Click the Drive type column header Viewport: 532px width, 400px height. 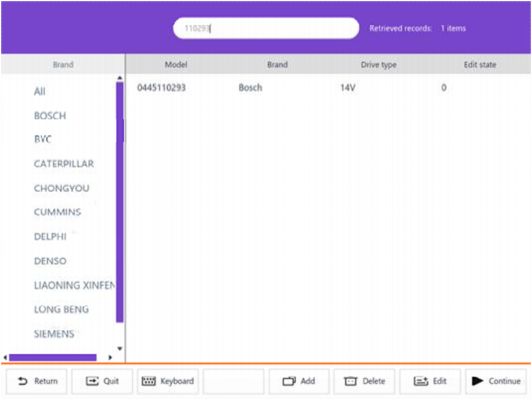[378, 65]
